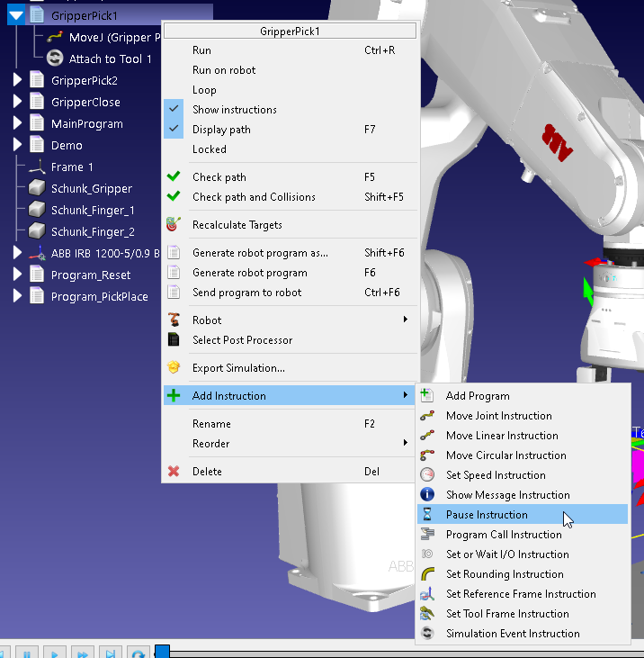Click Check path and Collisions
The height and width of the screenshot is (658, 644).
pos(291,197)
